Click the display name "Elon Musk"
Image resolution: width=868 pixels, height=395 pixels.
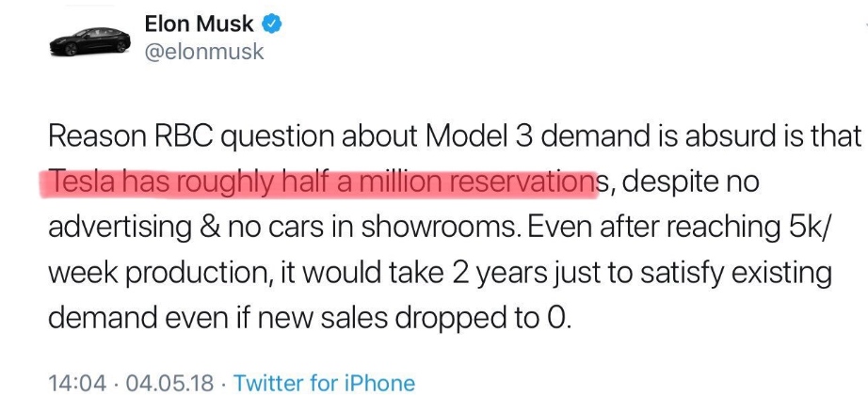pyautogui.click(x=200, y=24)
